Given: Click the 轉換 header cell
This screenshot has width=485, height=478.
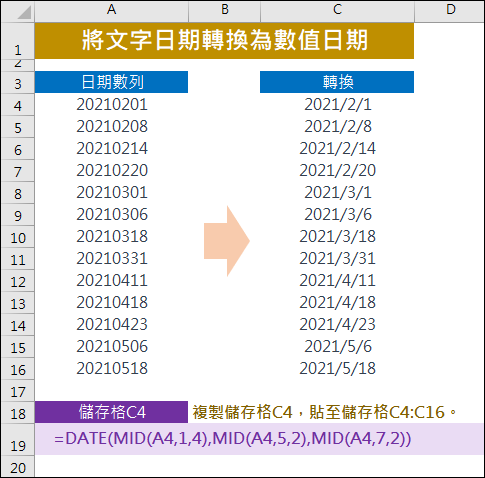Looking at the screenshot, I should [337, 82].
